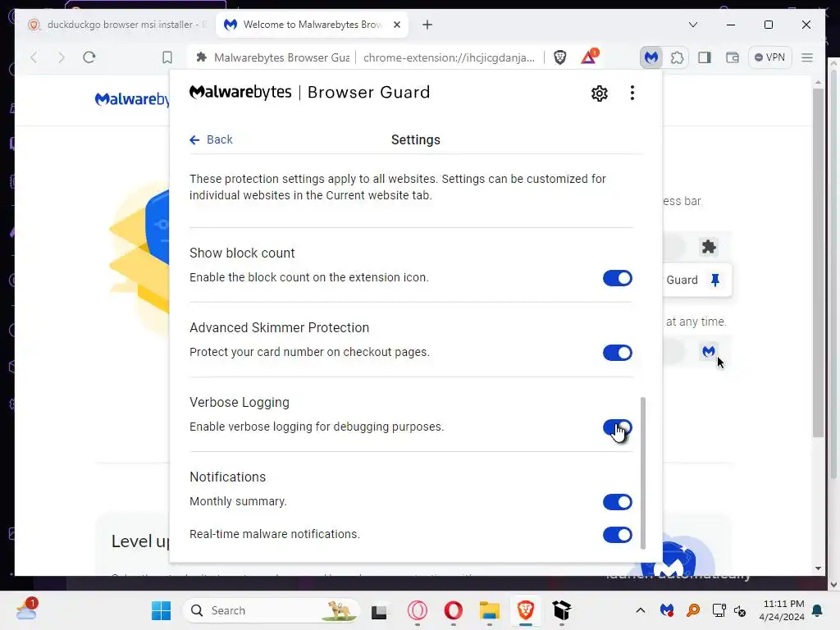Open Windows Start menu
The width and height of the screenshot is (840, 630).
(161, 610)
